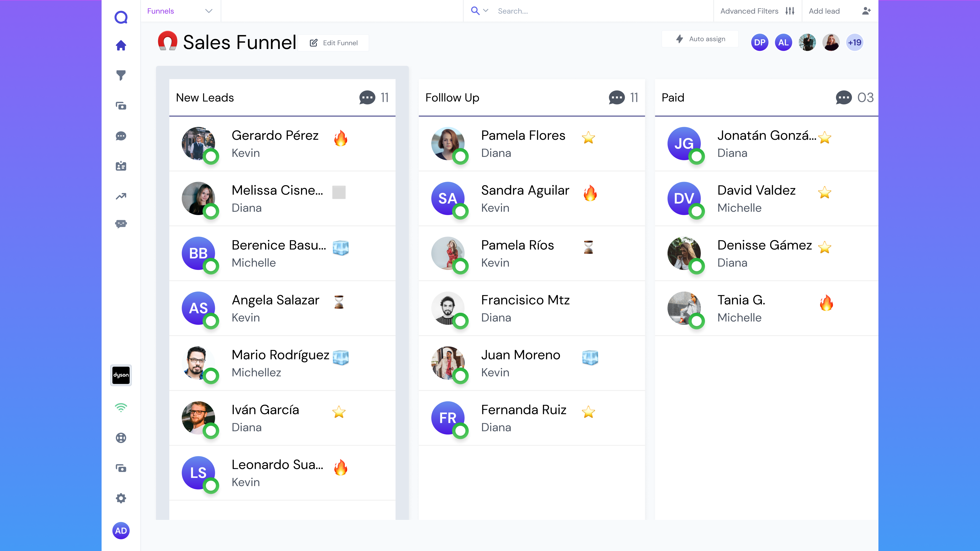Open the search scope chevron dropdown
The image size is (980, 551).
coord(485,11)
